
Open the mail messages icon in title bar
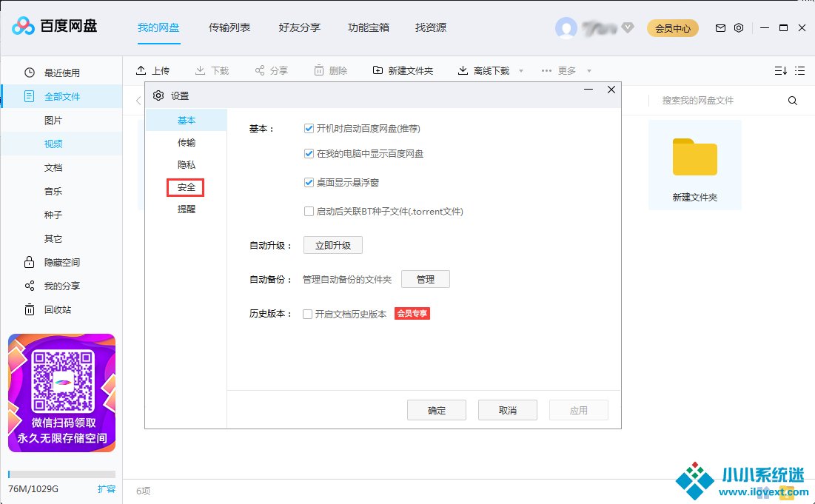pos(720,28)
